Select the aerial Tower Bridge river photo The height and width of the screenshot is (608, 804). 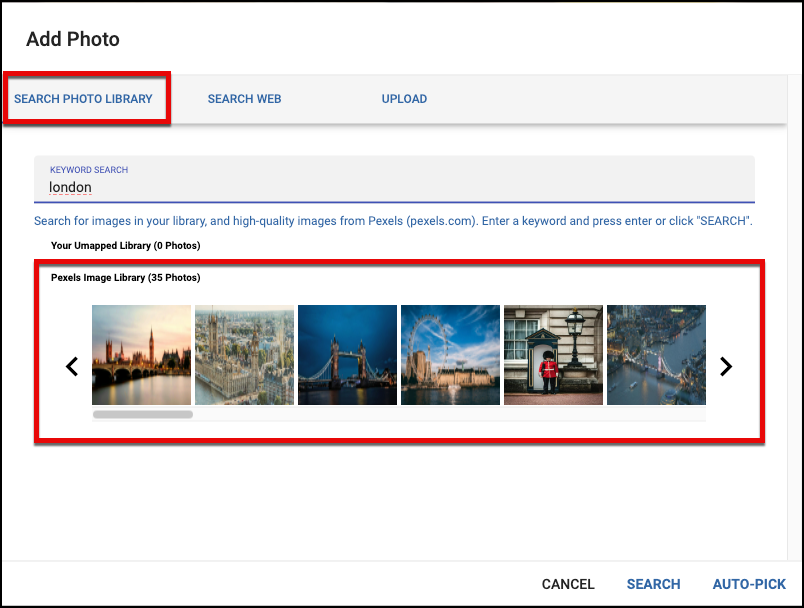pos(656,355)
